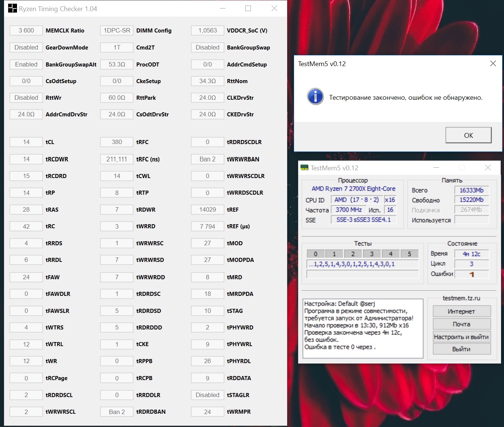Click the tSTAGLR Disabled field

[x=208, y=395]
